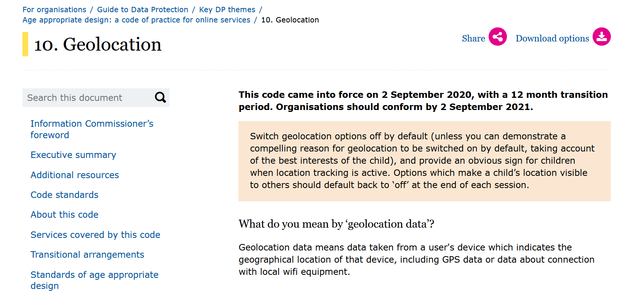The height and width of the screenshot is (295, 644).
Task: Click the 10. Geolocation page heading
Action: (x=98, y=45)
